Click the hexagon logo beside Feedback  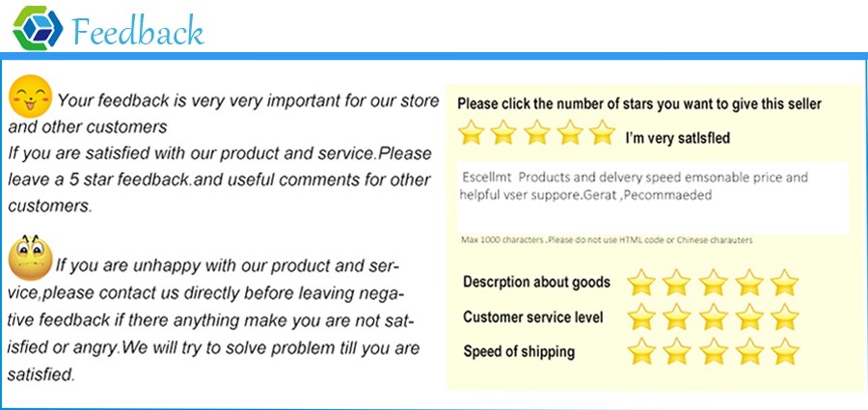pos(38,28)
